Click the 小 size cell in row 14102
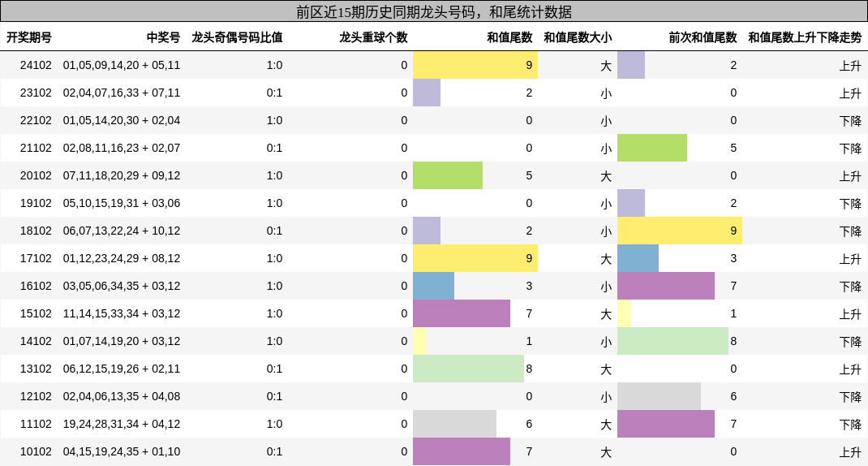This screenshot has height=466, width=868. tap(606, 342)
